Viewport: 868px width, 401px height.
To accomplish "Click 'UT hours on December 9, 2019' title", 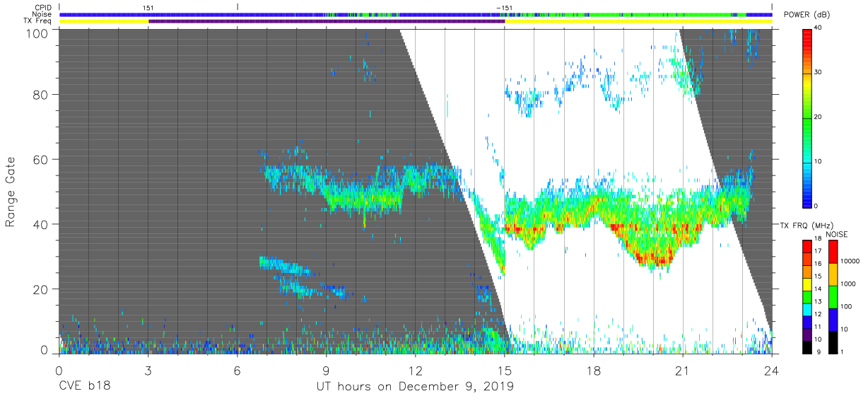I will click(x=415, y=386).
